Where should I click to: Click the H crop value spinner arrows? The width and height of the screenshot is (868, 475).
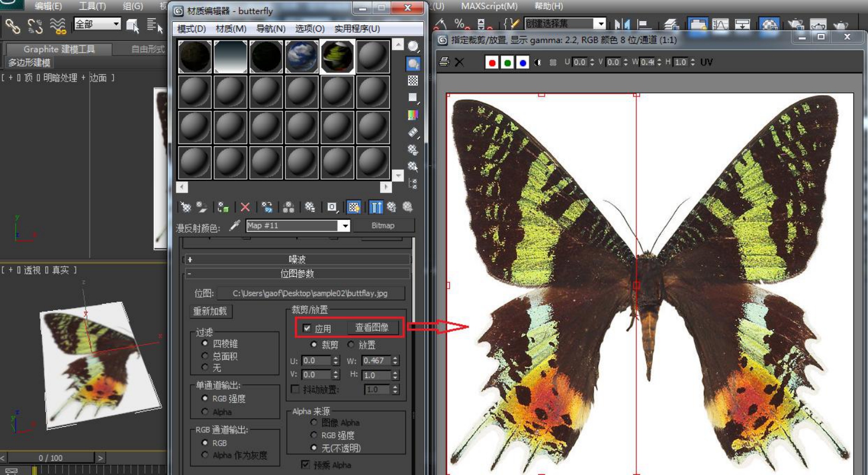point(395,375)
